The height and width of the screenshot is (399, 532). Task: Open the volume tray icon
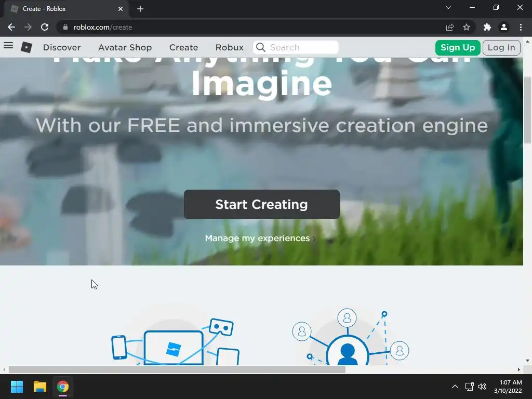tap(482, 387)
